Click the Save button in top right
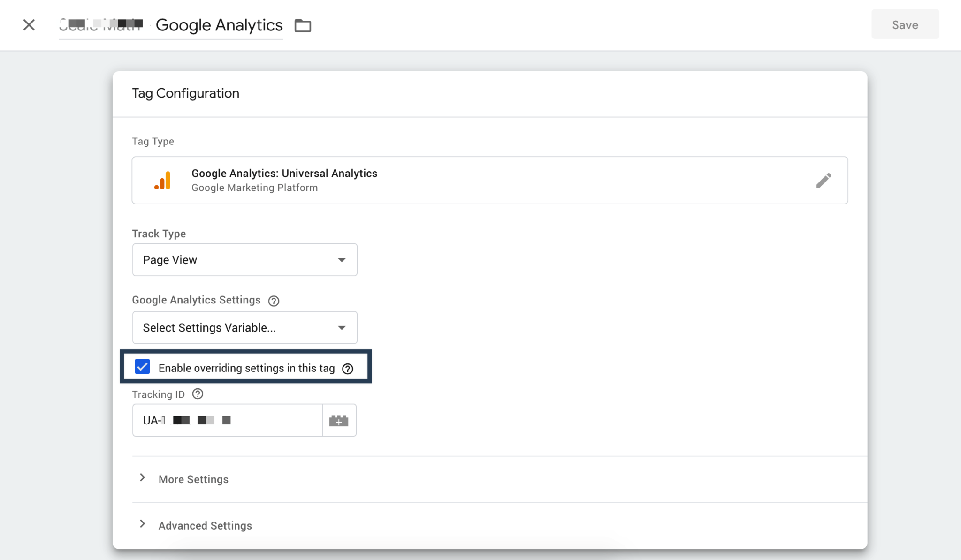 (905, 25)
